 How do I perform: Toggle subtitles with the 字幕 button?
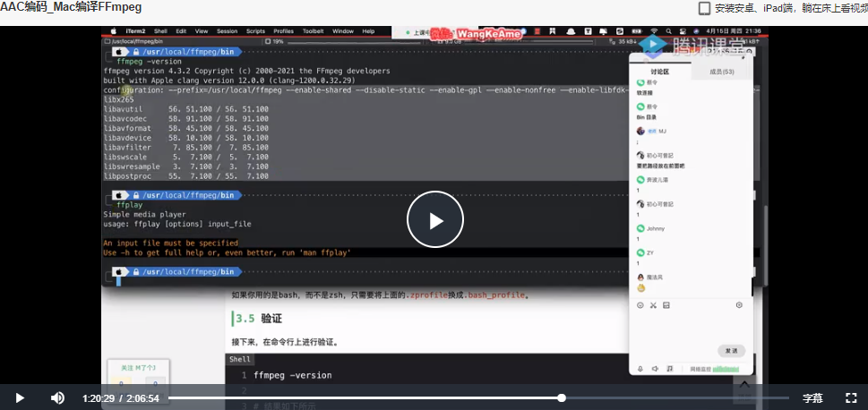[x=812, y=397]
